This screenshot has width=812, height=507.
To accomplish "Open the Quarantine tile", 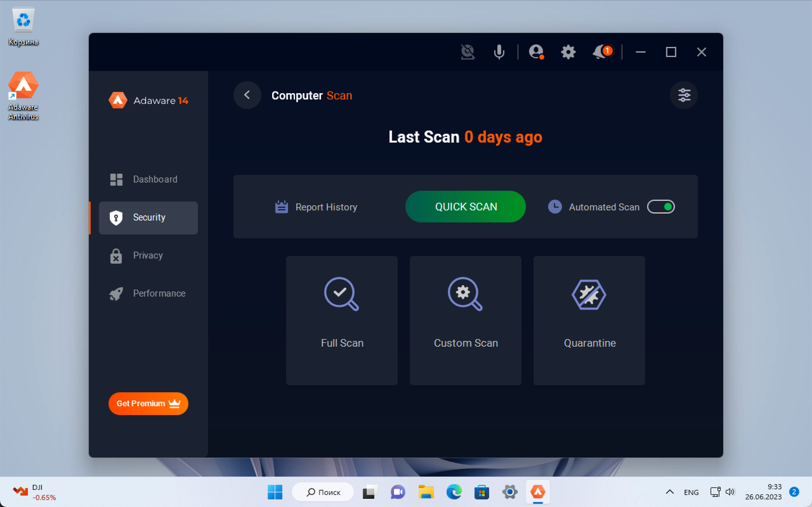I will coord(590,320).
